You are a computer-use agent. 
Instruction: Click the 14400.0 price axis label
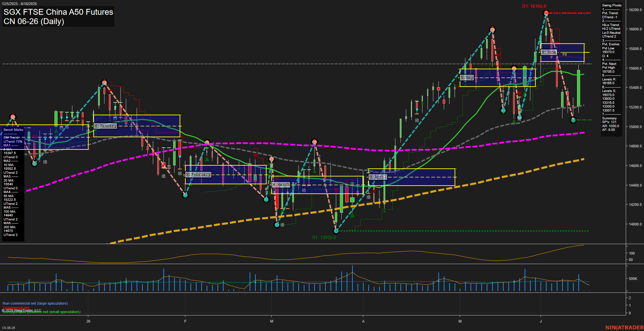tap(635, 185)
